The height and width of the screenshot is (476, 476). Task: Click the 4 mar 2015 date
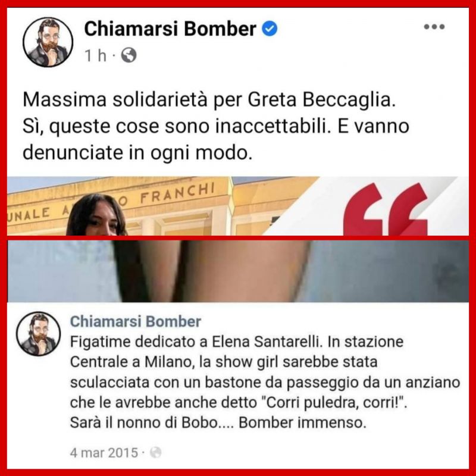click(104, 453)
